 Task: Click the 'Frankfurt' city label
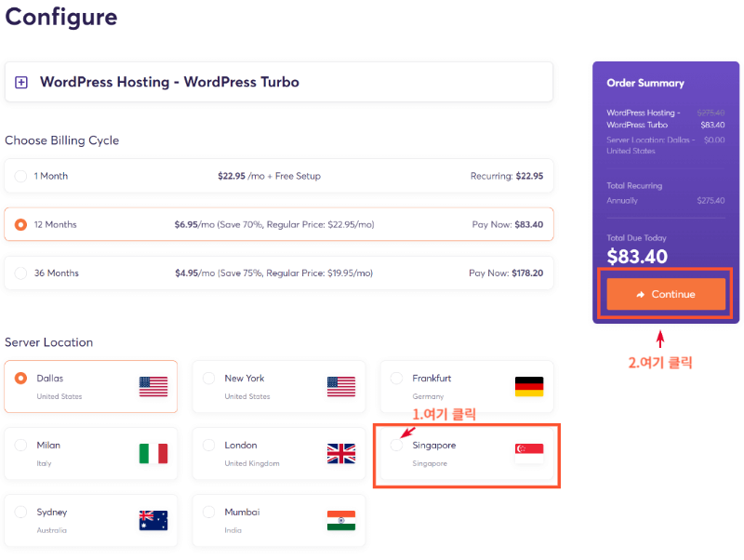pyautogui.click(x=432, y=379)
